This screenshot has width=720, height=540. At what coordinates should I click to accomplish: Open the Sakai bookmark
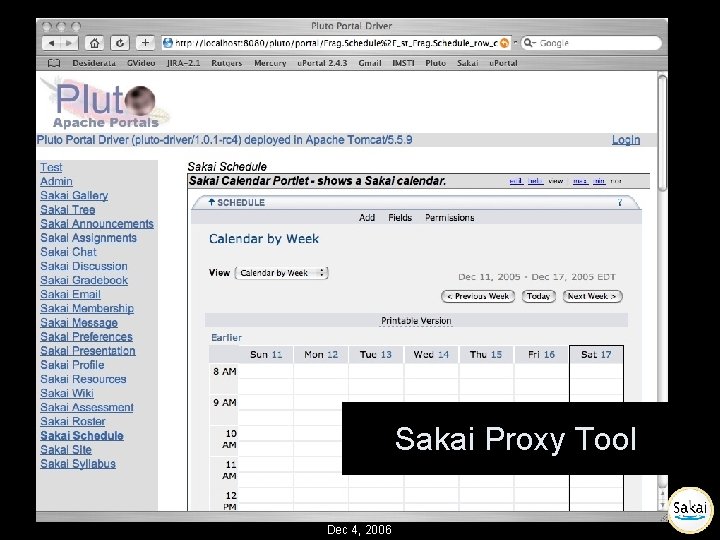coord(467,63)
